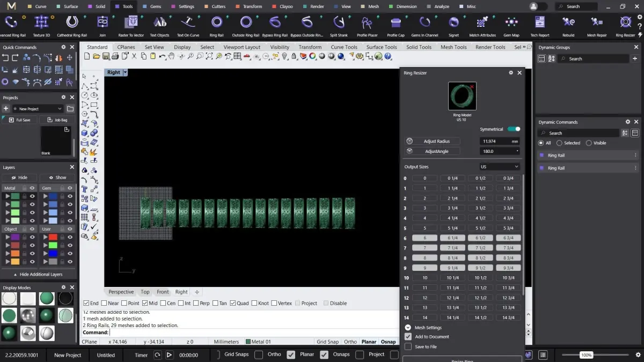The width and height of the screenshot is (644, 362).
Task: Switch to the Cutters tab
Action: [215, 6]
